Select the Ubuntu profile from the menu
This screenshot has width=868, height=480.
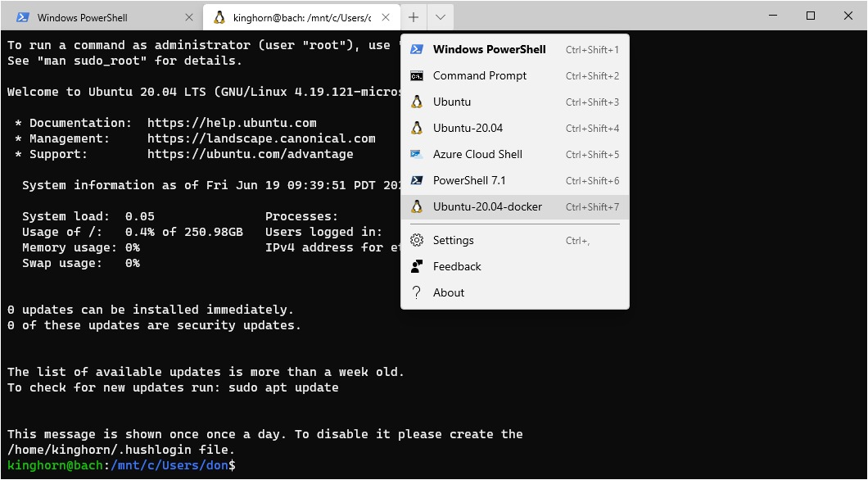[x=452, y=102]
